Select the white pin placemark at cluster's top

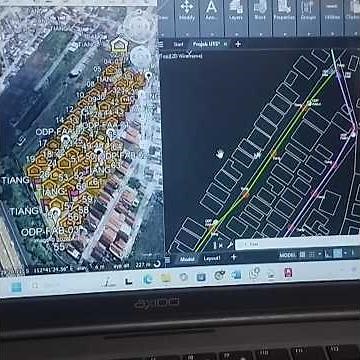pyautogui.click(x=148, y=76)
